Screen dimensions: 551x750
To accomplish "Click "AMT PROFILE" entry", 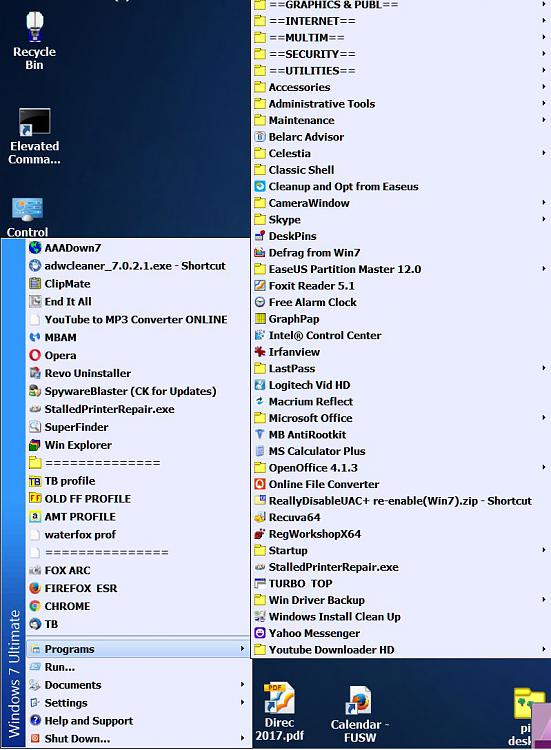I will click(138, 517).
